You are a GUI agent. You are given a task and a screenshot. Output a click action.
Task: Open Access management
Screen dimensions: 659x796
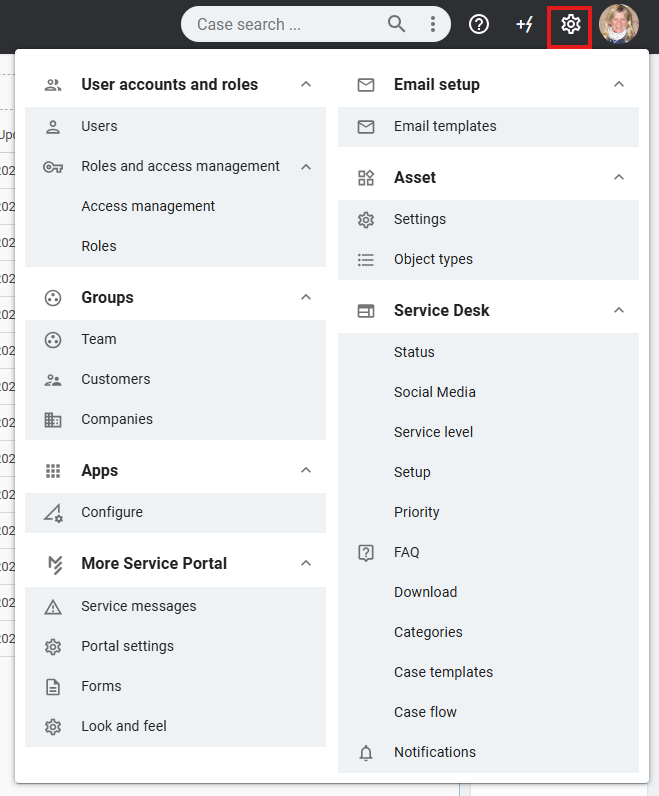pyautogui.click(x=148, y=206)
